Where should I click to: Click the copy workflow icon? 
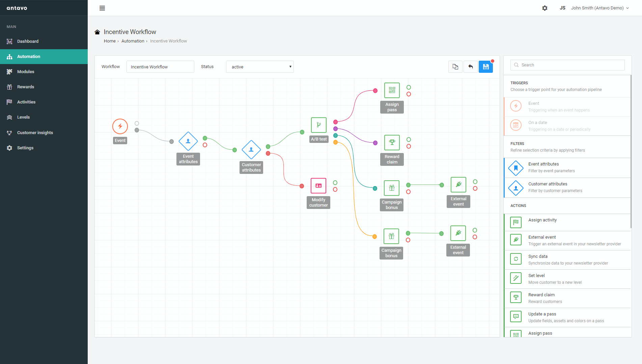click(455, 67)
